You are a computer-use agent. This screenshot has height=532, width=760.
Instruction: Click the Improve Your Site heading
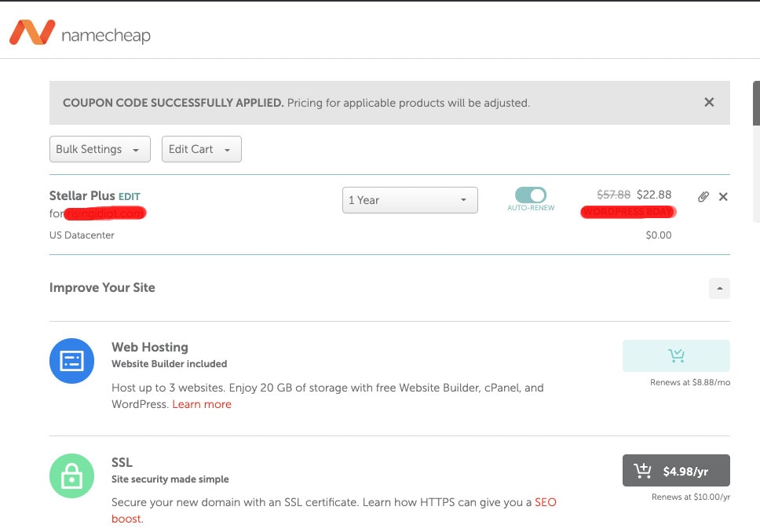point(102,288)
